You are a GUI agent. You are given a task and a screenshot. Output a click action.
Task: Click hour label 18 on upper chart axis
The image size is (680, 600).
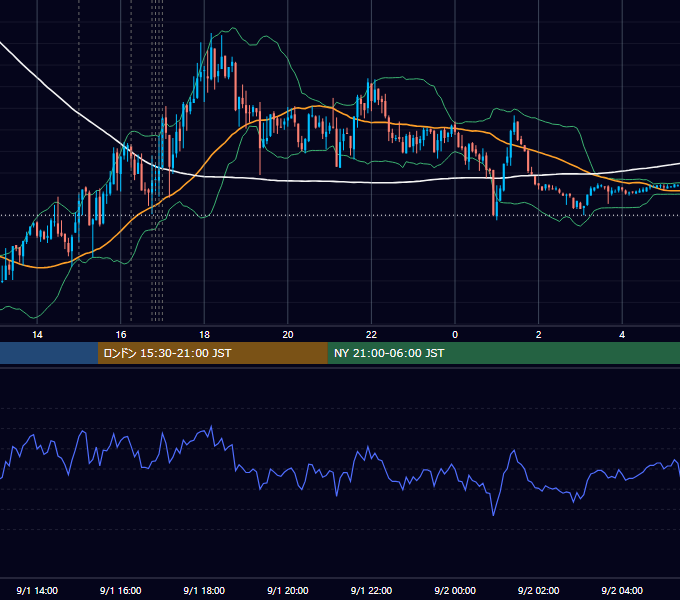(x=204, y=335)
